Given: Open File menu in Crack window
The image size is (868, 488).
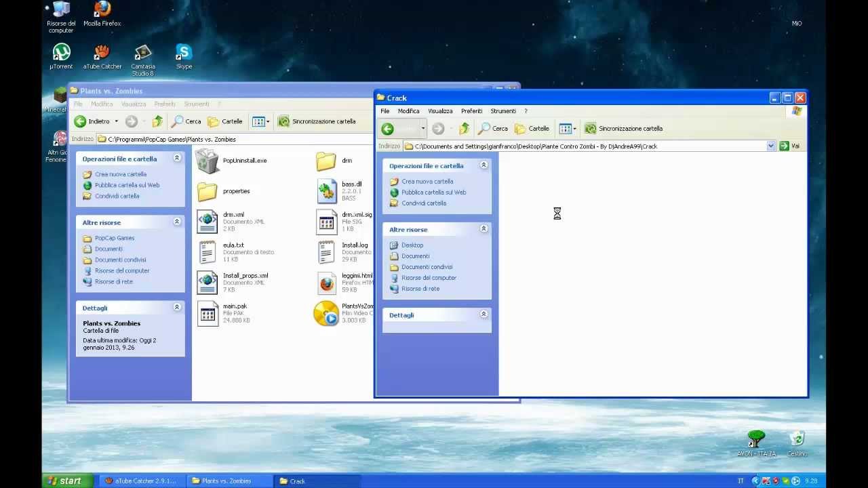Looking at the screenshot, I should coord(385,110).
